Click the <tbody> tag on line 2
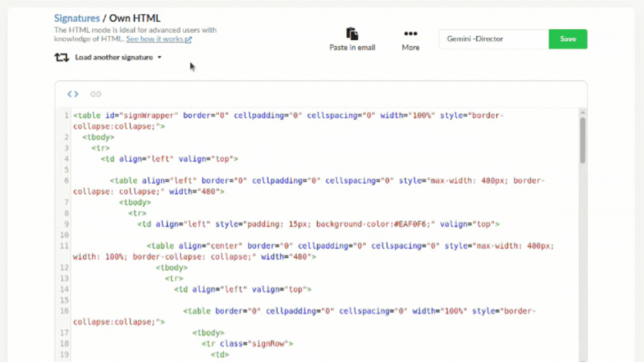 click(x=98, y=137)
